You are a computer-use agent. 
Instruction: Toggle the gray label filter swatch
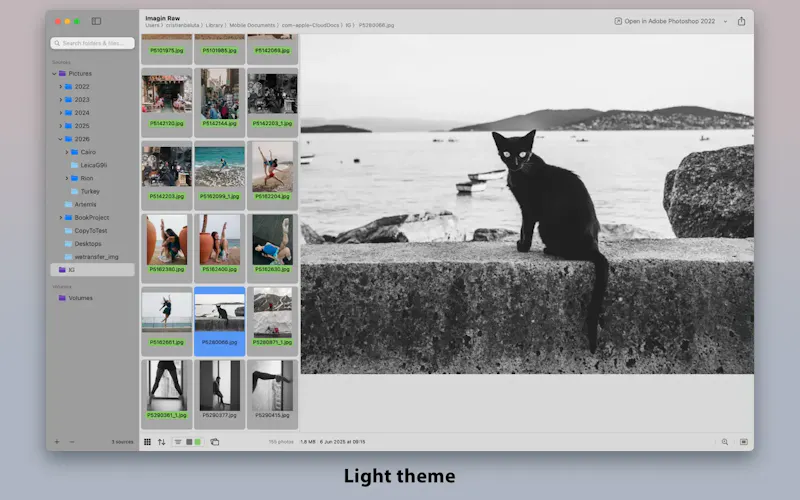pyautogui.click(x=189, y=442)
